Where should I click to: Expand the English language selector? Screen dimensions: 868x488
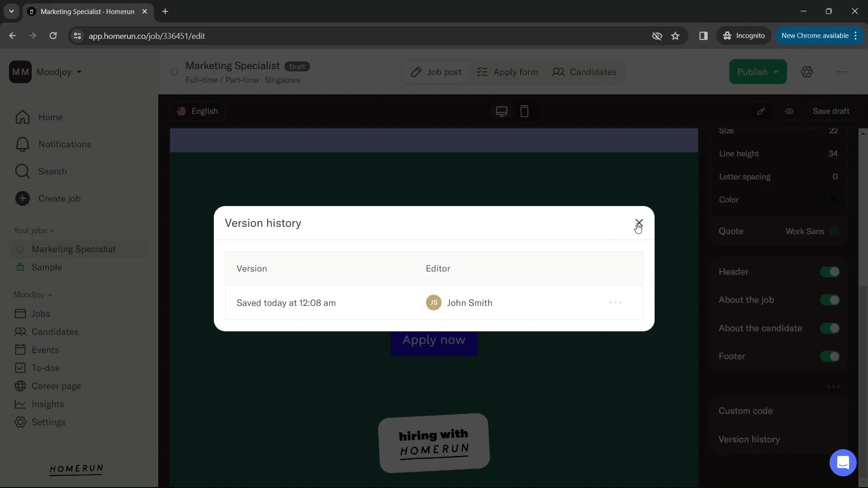click(198, 111)
